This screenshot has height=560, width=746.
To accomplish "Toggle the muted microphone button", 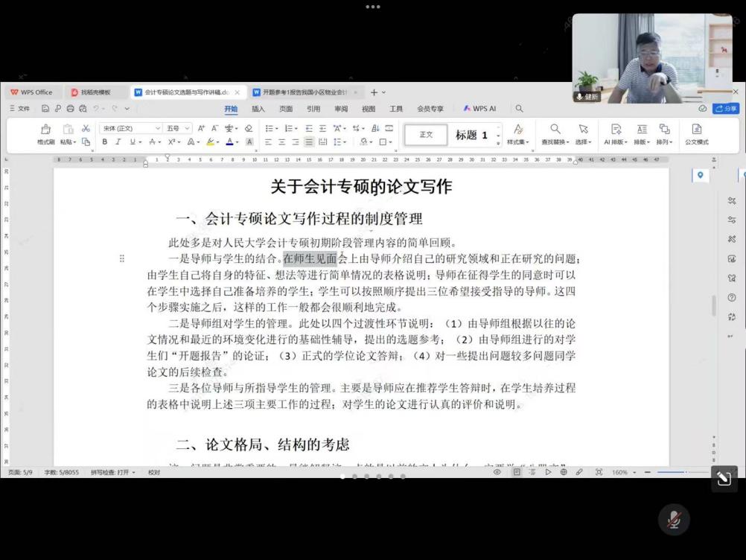I will (x=674, y=519).
